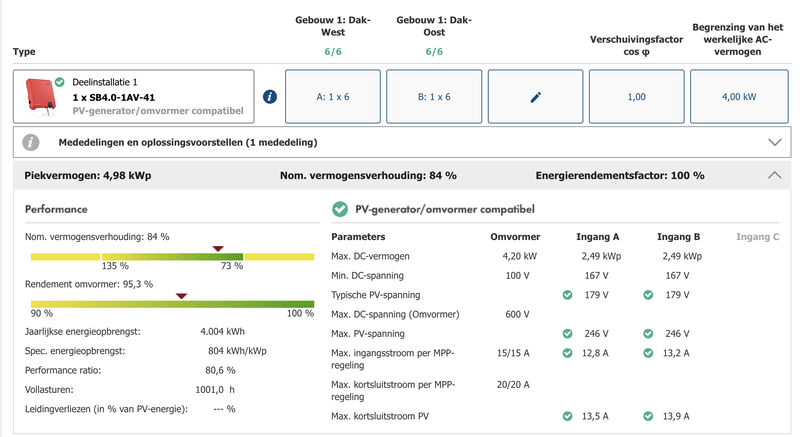Image resolution: width=800 pixels, height=437 pixels.
Task: Click the blue info icon beside Deelinstallatie 1
Action: pyautogui.click(x=270, y=96)
